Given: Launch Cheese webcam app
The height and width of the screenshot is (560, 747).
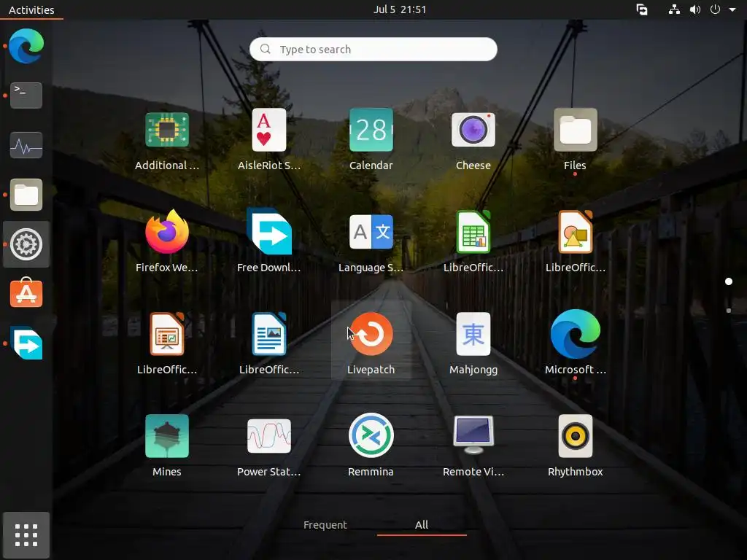Looking at the screenshot, I should (473, 130).
